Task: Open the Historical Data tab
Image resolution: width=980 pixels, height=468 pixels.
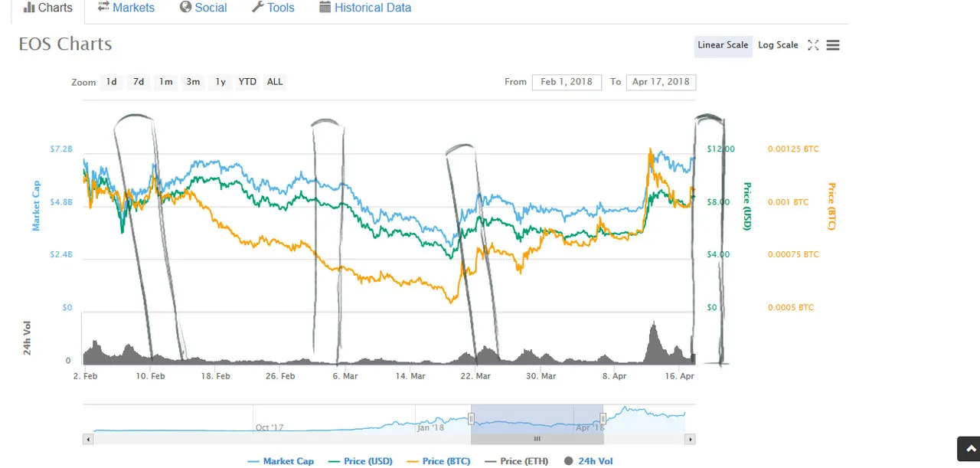Action: (x=365, y=8)
